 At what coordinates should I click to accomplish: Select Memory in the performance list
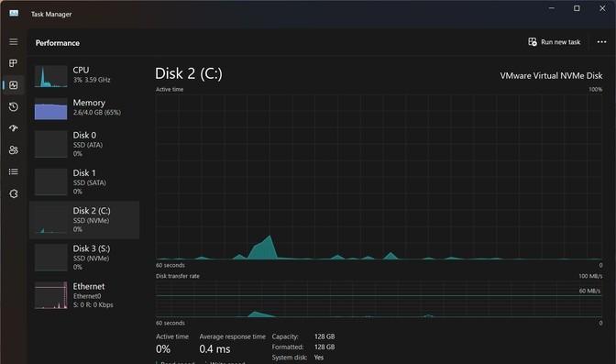(x=84, y=108)
